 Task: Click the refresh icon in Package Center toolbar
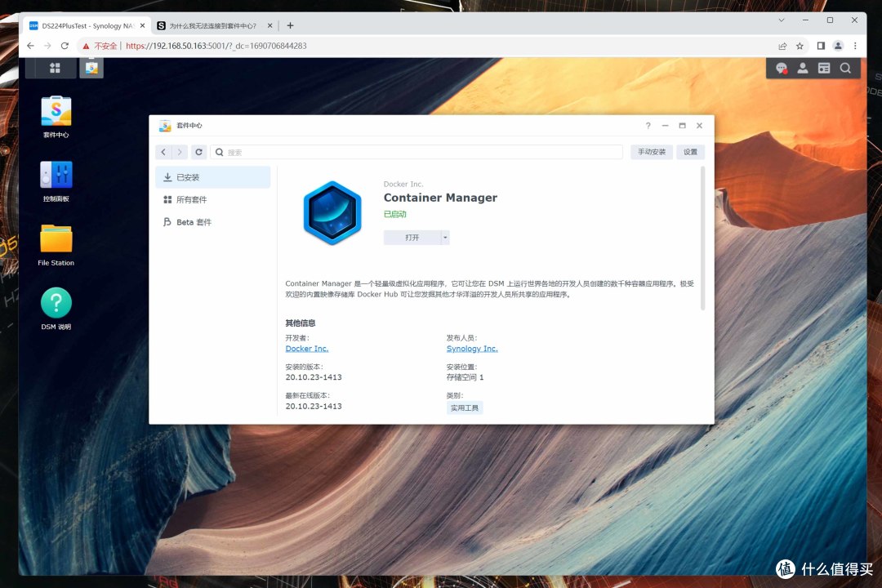[198, 152]
